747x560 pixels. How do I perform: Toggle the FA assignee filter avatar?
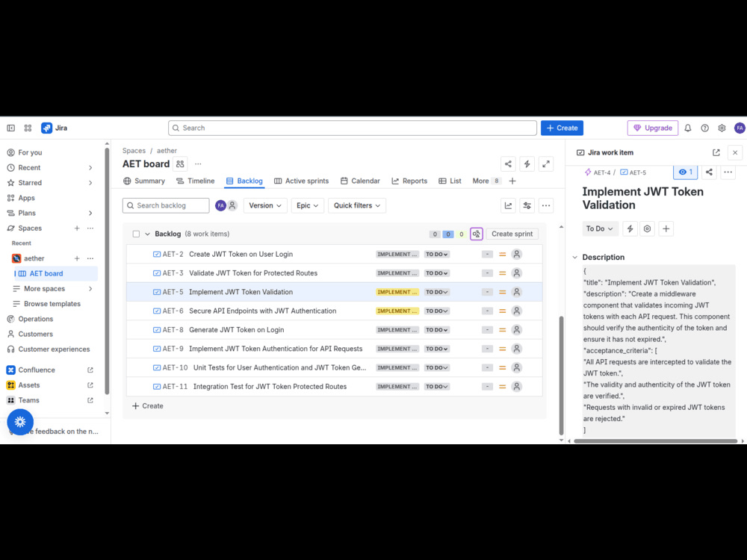(220, 206)
